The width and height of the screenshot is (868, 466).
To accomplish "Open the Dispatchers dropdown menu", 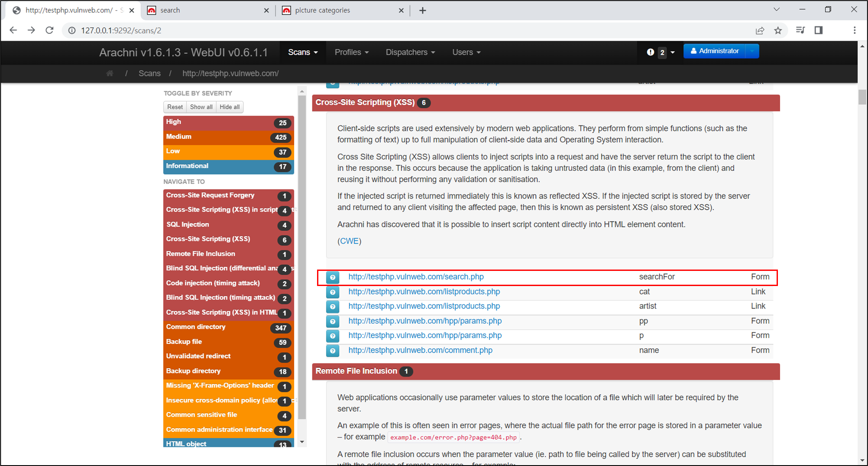I will [x=410, y=52].
